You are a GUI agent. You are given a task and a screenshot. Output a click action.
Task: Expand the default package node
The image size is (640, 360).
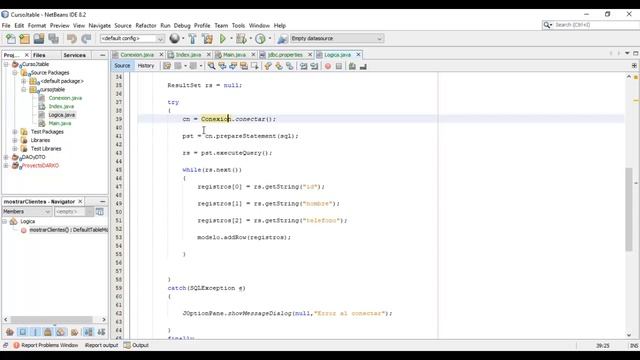tap(24, 81)
